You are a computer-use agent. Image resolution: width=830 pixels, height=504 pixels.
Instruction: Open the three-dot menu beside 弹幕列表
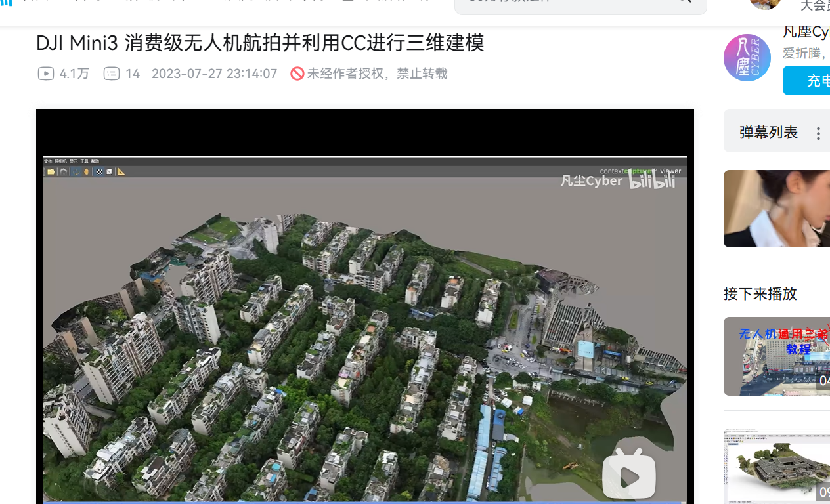pyautogui.click(x=818, y=133)
